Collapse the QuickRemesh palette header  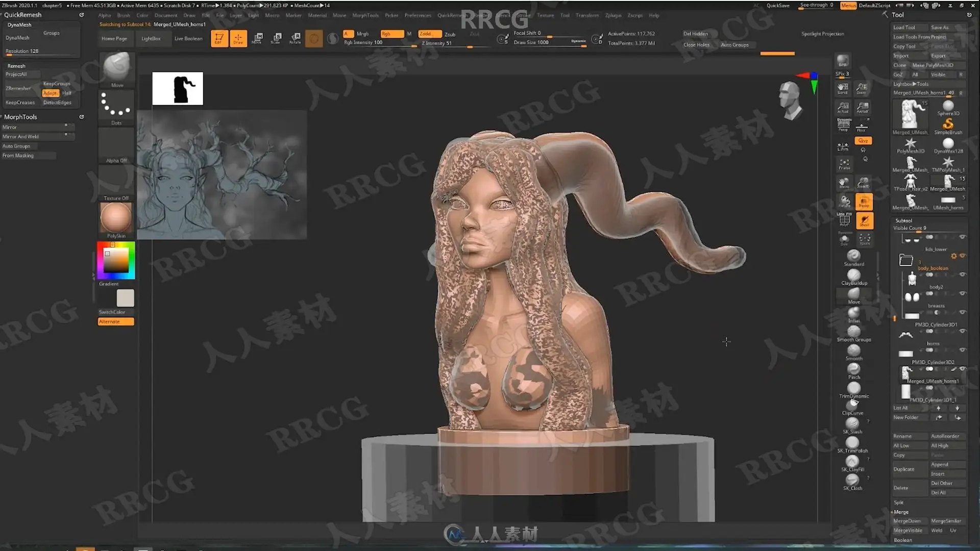pyautogui.click(x=23, y=15)
